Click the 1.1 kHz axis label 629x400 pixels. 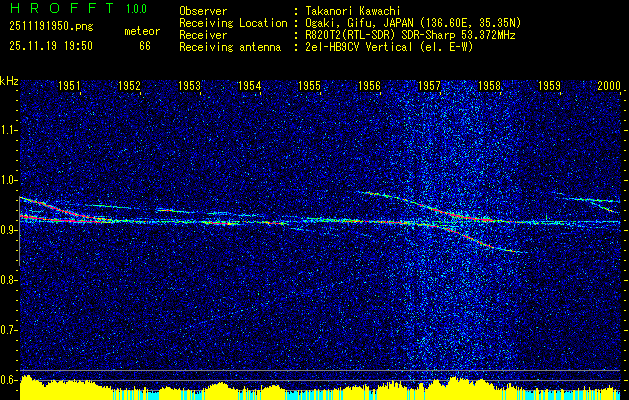(8, 130)
